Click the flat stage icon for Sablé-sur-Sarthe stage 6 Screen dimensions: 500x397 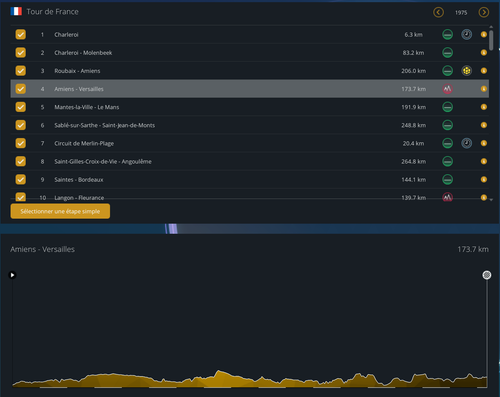(x=447, y=125)
